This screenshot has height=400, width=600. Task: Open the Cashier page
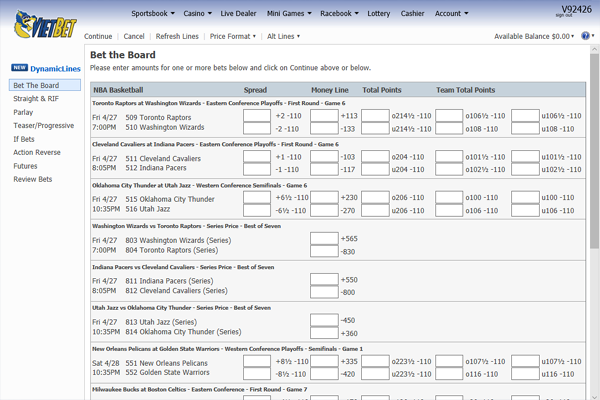[x=412, y=13]
